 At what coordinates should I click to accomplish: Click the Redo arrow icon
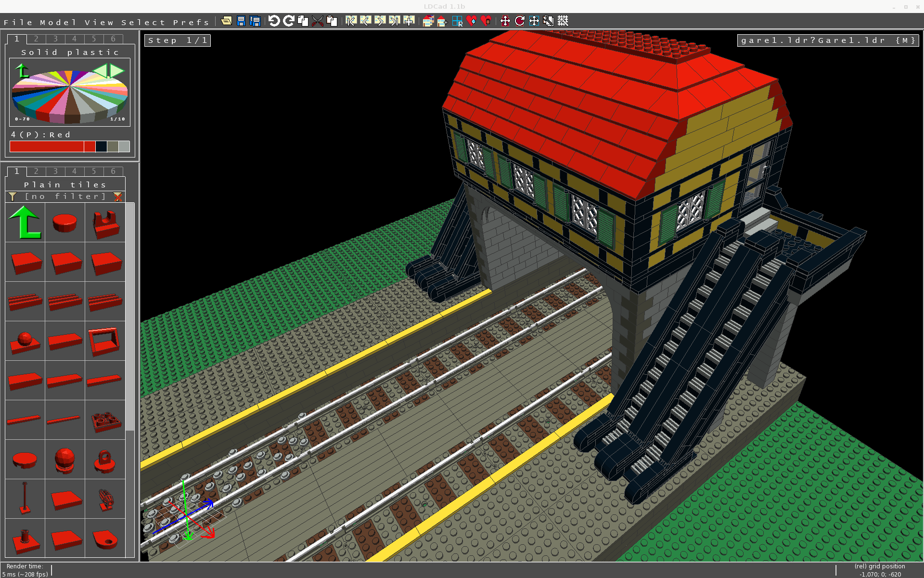[289, 21]
